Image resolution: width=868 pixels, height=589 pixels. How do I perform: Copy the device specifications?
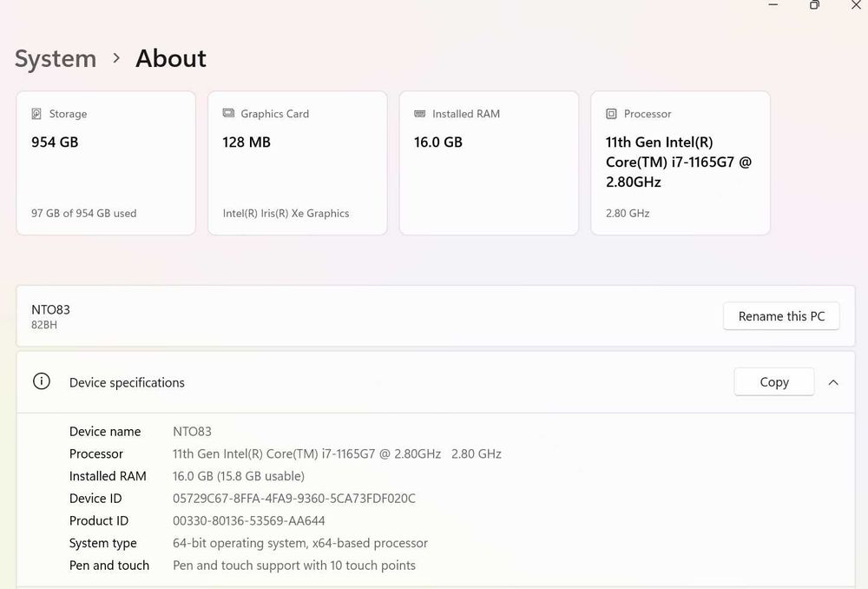[773, 382]
